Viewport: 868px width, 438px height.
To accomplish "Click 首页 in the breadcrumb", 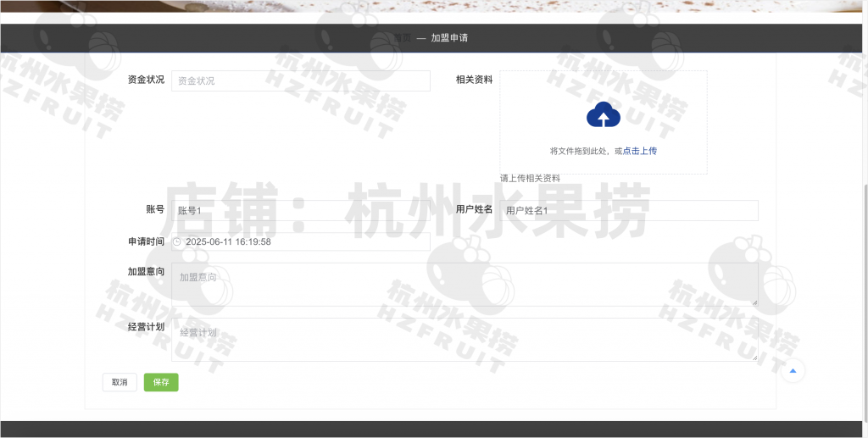I will point(403,37).
